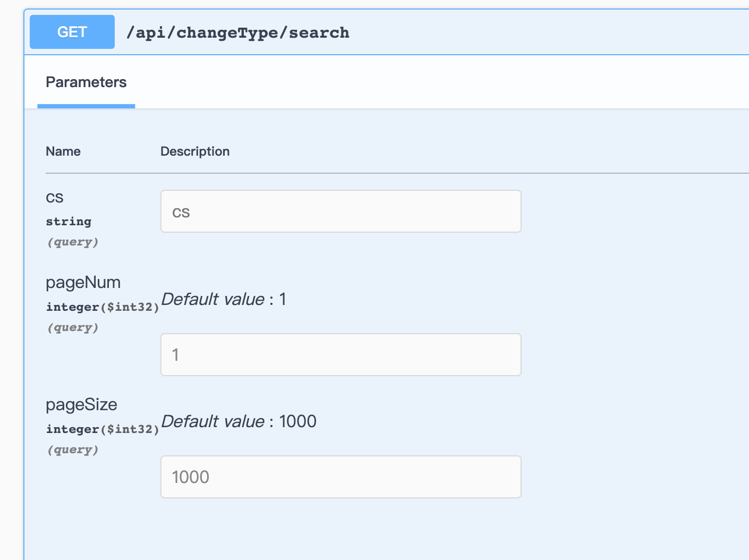Click the endpoint path text /api/changeType/search

pos(238,32)
